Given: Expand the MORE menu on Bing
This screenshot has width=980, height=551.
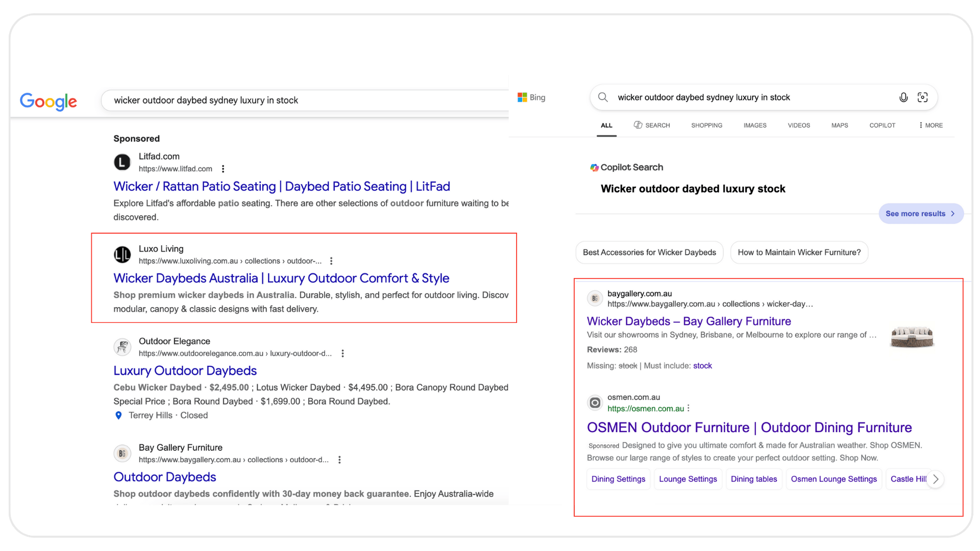Looking at the screenshot, I should click(x=931, y=126).
